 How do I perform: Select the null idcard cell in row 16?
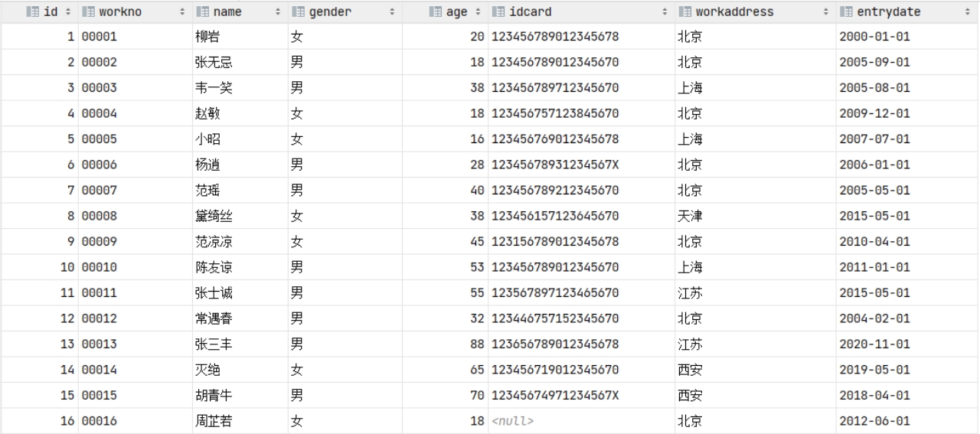tap(512, 421)
